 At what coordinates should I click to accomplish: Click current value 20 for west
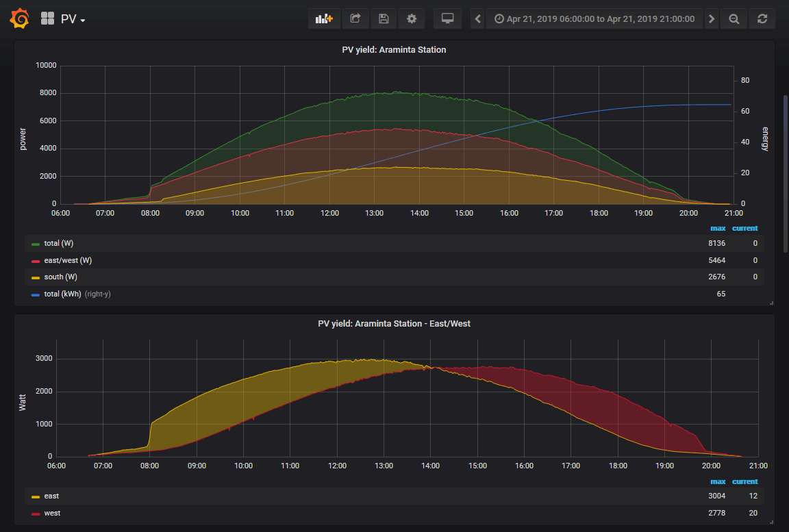753,514
